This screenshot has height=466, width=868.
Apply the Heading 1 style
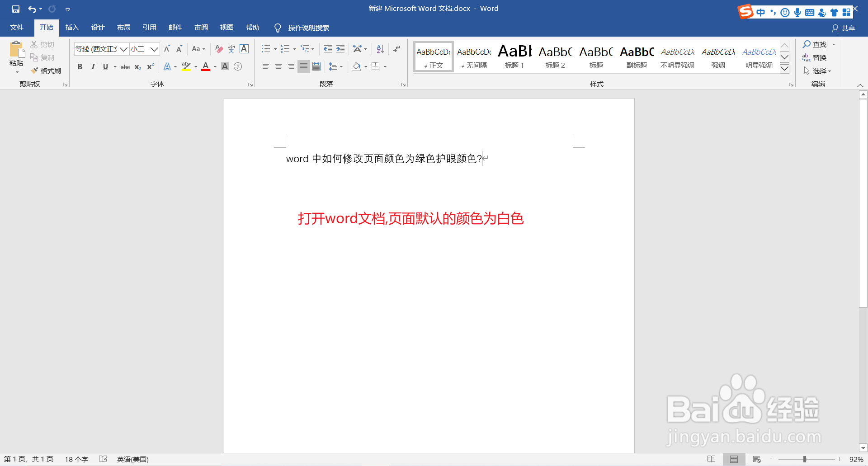[x=514, y=57]
